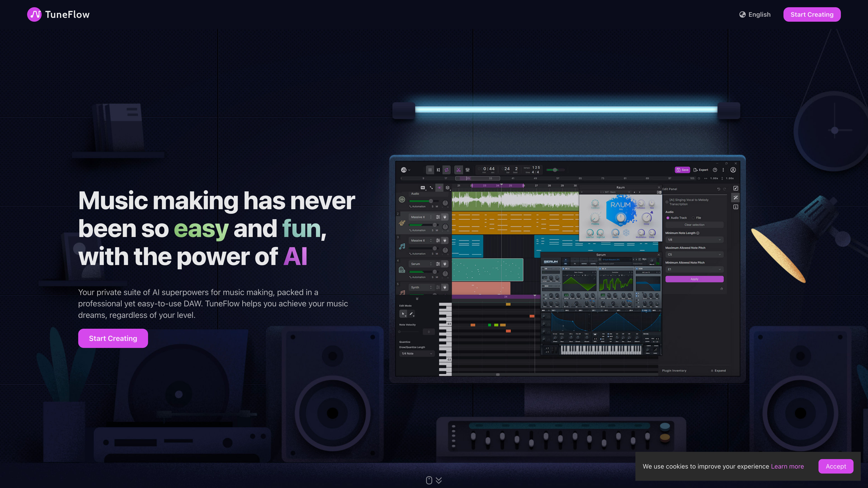Screen dimensions: 868x488
Task: Click the HD quality icon above the tracks
Action: tap(422, 188)
